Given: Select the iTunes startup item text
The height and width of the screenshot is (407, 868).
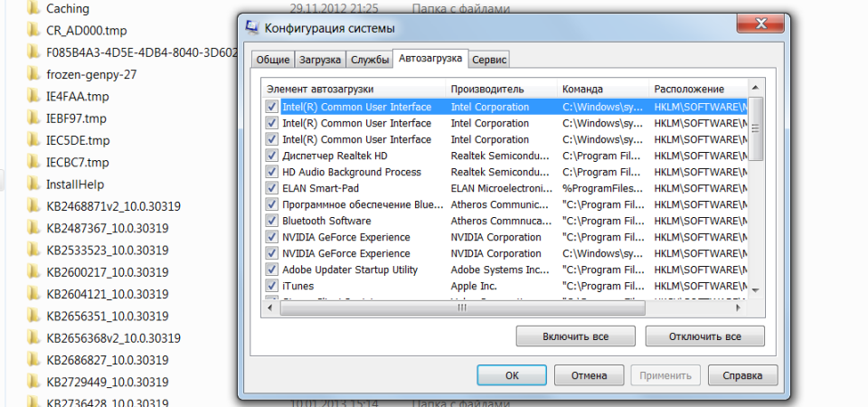Looking at the screenshot, I should pyautogui.click(x=297, y=286).
